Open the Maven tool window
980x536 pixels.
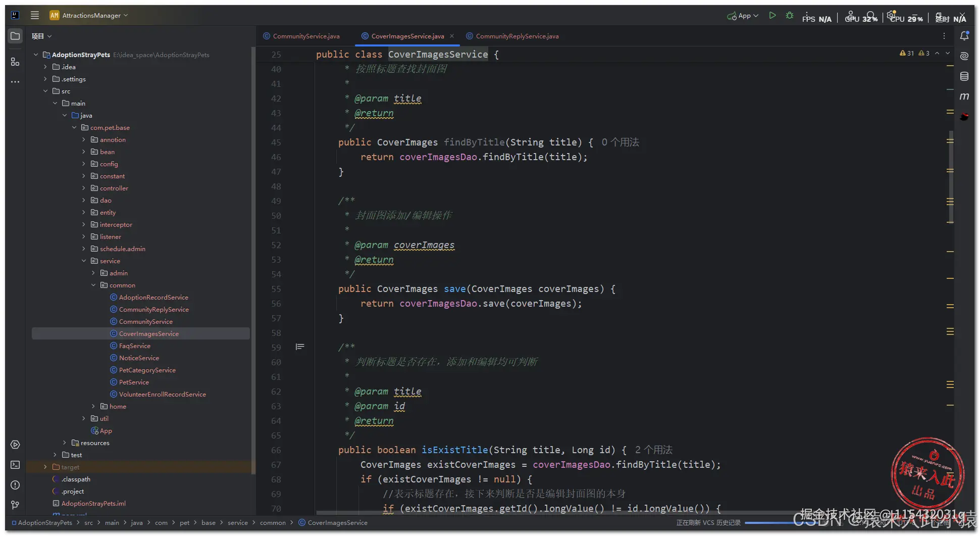pos(964,96)
